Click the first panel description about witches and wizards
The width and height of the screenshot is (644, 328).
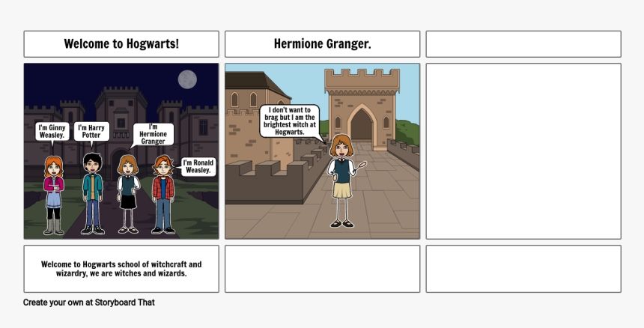(x=121, y=269)
